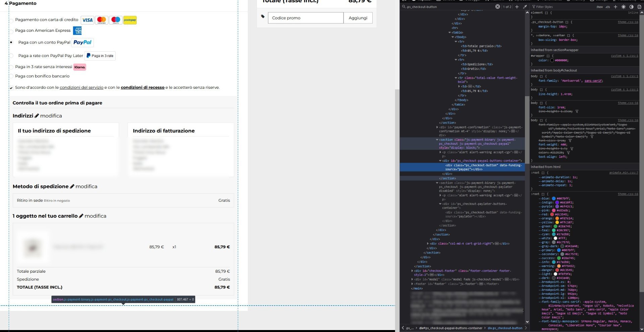Click the American Express card logo
This screenshot has width=644, height=332.
(x=77, y=30)
